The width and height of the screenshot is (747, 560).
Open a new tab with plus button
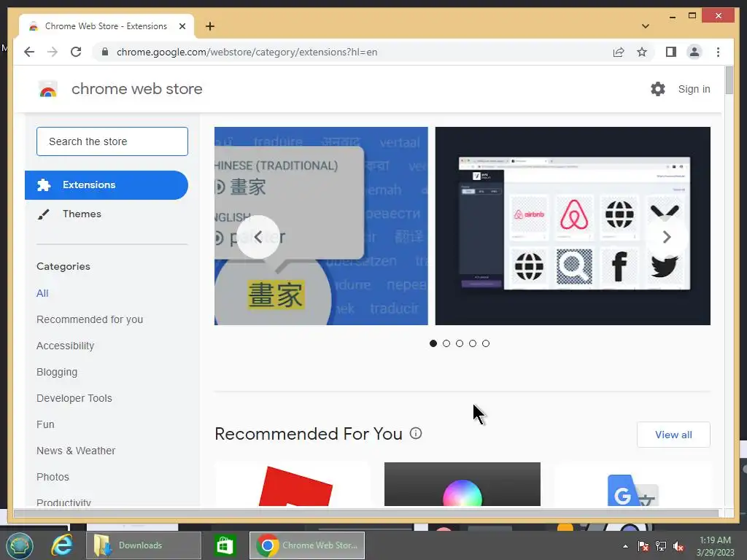210,26
